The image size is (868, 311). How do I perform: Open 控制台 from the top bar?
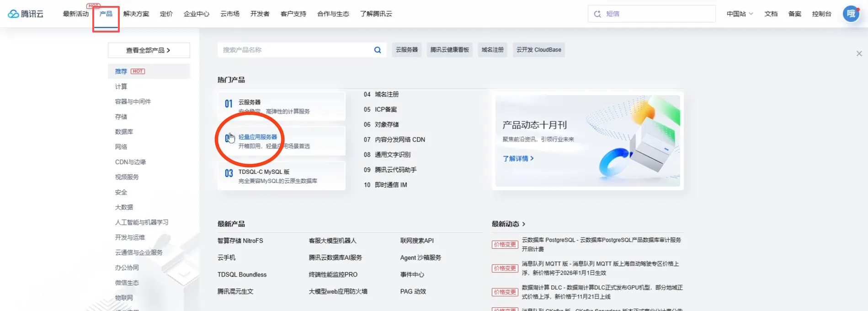click(821, 14)
